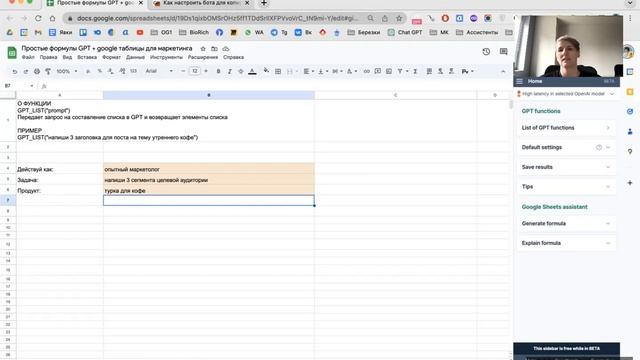Open the cell borders menu

click(278, 71)
